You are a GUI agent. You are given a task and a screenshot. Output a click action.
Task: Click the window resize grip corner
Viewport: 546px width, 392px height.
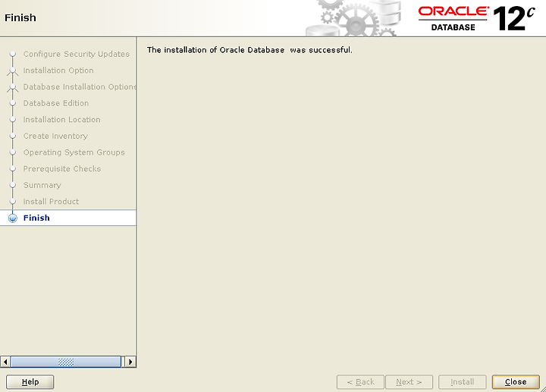[543, 389]
